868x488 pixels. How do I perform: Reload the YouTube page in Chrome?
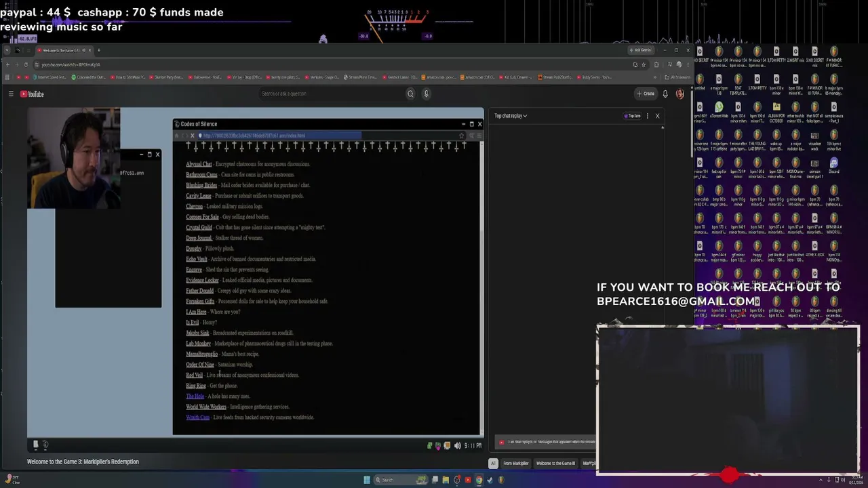click(x=26, y=64)
